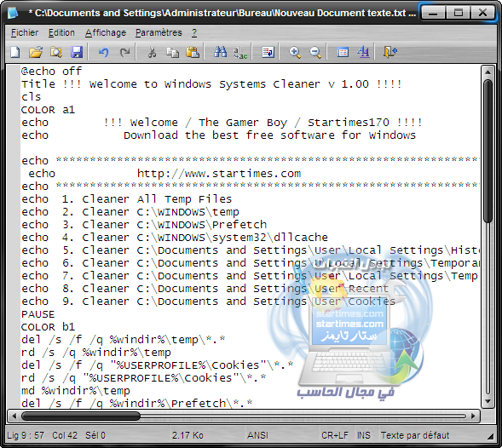Paste from clipboard icon
502x448 pixels.
point(193,52)
